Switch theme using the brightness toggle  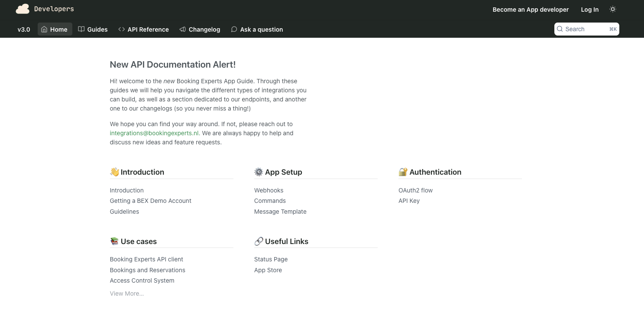613,9
